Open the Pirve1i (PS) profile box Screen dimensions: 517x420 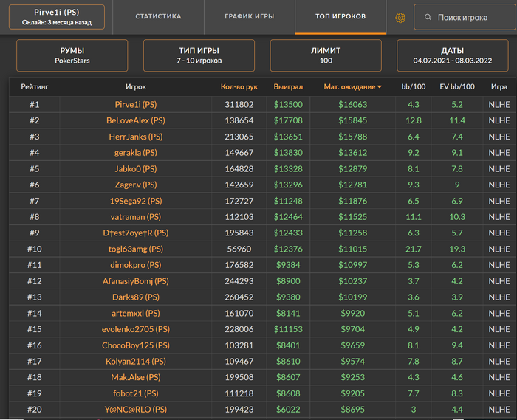tap(57, 17)
